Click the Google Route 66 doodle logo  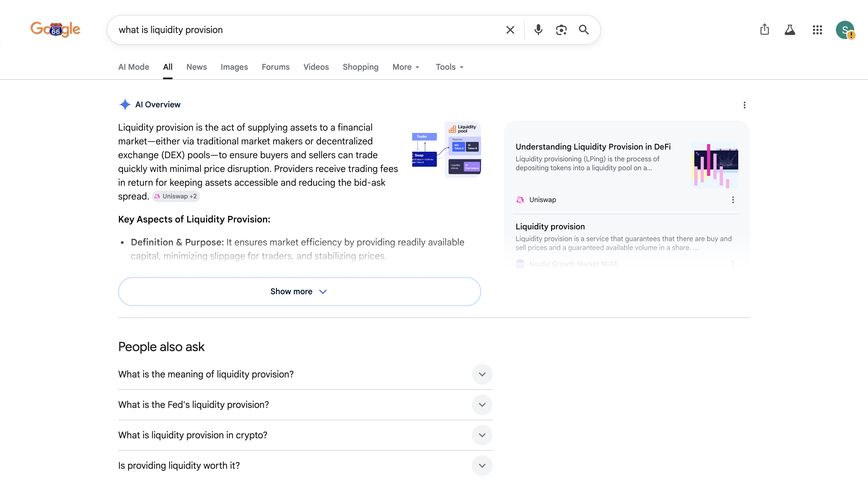55,29
